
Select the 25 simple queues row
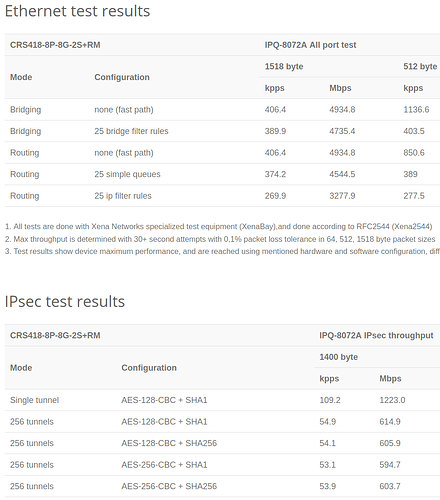point(222,174)
